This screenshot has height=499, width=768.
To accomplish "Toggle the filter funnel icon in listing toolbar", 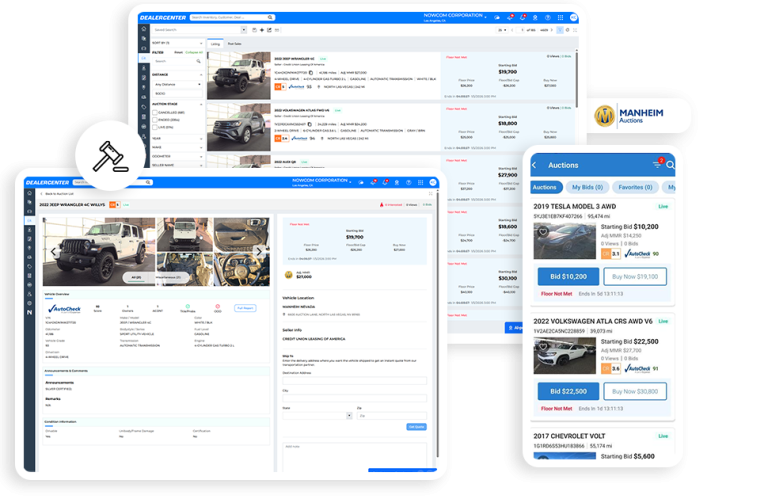I will (x=560, y=30).
